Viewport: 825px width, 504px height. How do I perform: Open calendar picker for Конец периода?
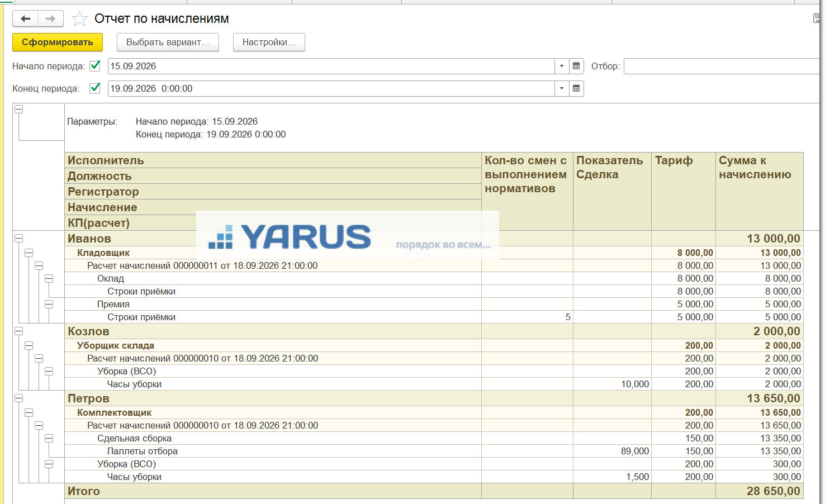tap(576, 88)
